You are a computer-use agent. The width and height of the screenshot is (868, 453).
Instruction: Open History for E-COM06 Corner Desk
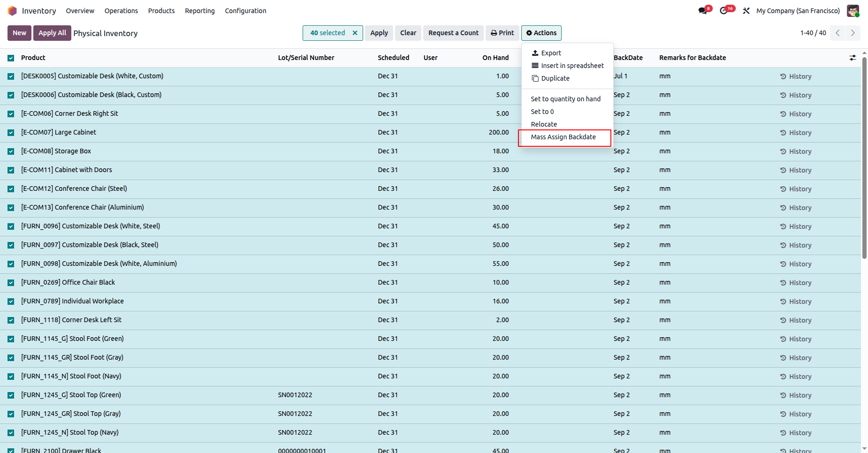click(x=796, y=114)
